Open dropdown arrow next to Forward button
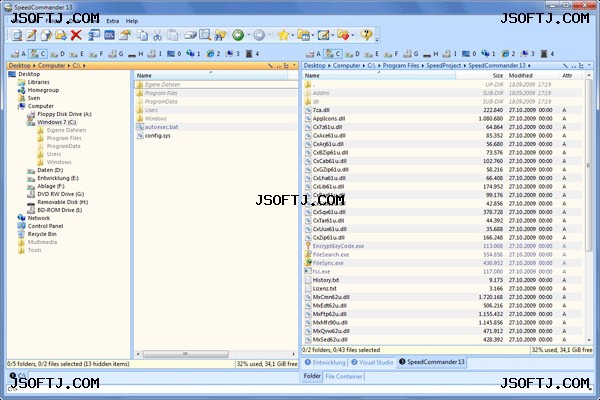The height and width of the screenshot is (400, 600). (269, 35)
